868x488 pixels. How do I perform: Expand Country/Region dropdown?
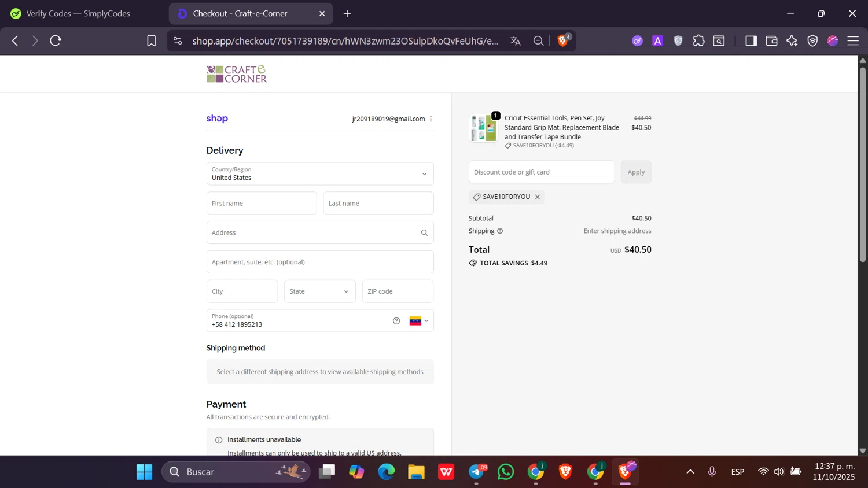320,174
